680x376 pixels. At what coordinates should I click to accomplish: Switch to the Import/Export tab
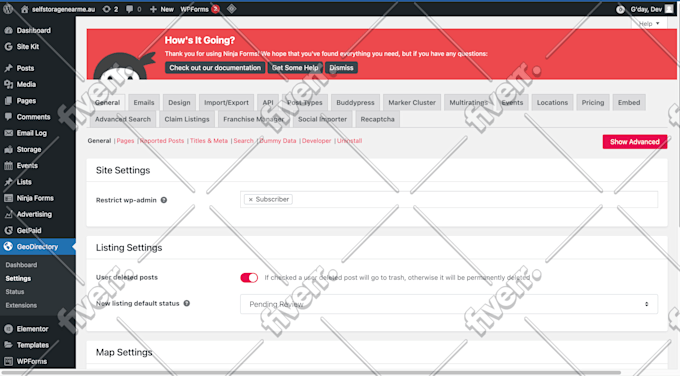pyautogui.click(x=226, y=102)
